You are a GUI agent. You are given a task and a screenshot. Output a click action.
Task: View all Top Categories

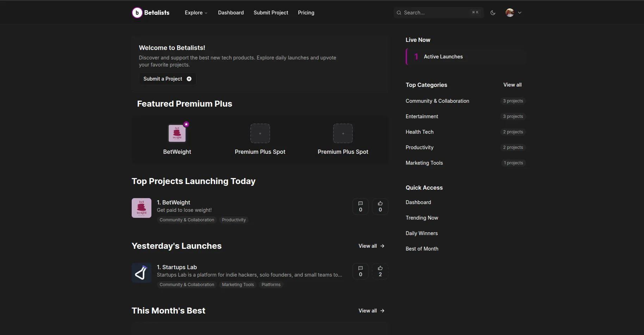[x=512, y=85]
